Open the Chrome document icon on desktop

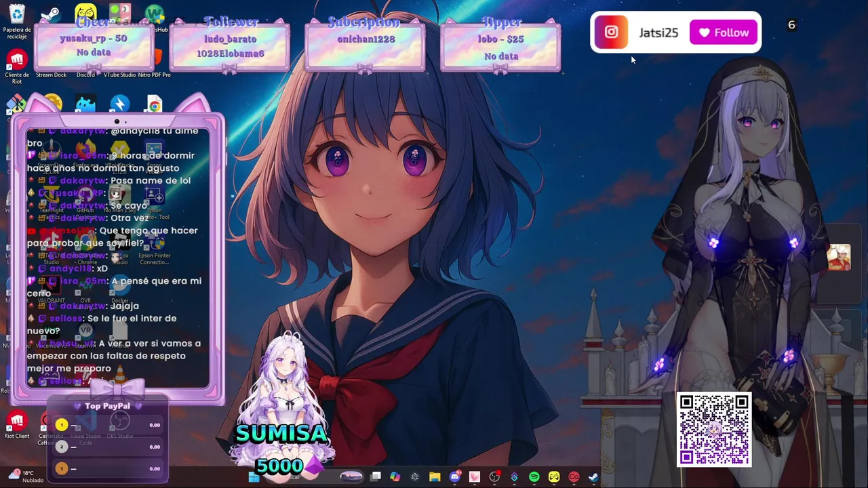click(155, 105)
